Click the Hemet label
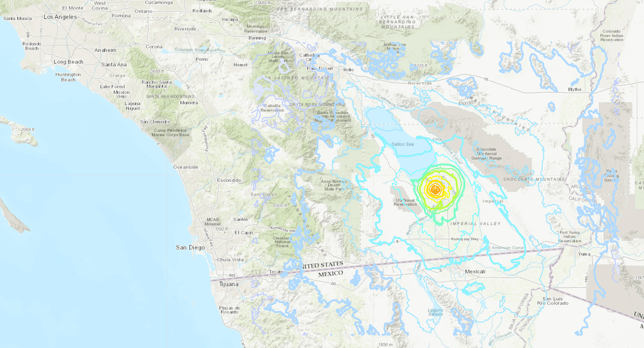Image resolution: width=644 pixels, height=348 pixels. [x=240, y=65]
